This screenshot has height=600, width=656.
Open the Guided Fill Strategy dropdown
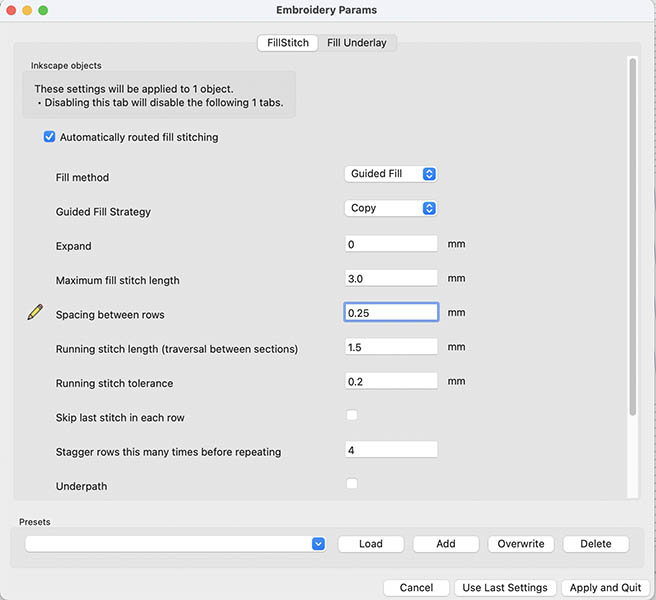coord(390,208)
